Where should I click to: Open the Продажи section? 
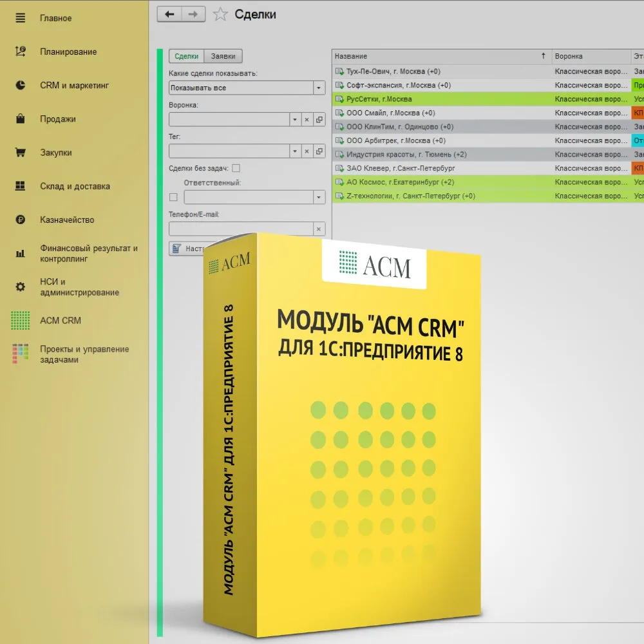(x=58, y=119)
